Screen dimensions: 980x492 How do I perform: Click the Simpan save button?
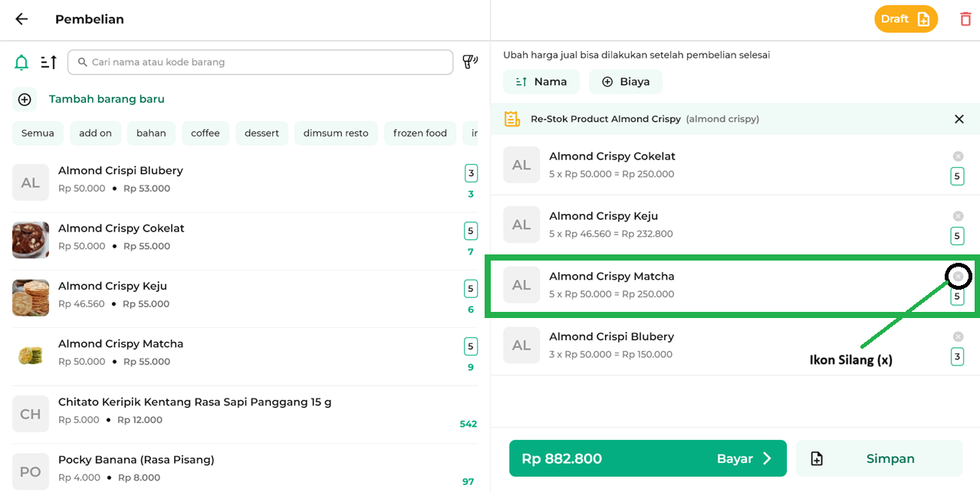[879, 458]
